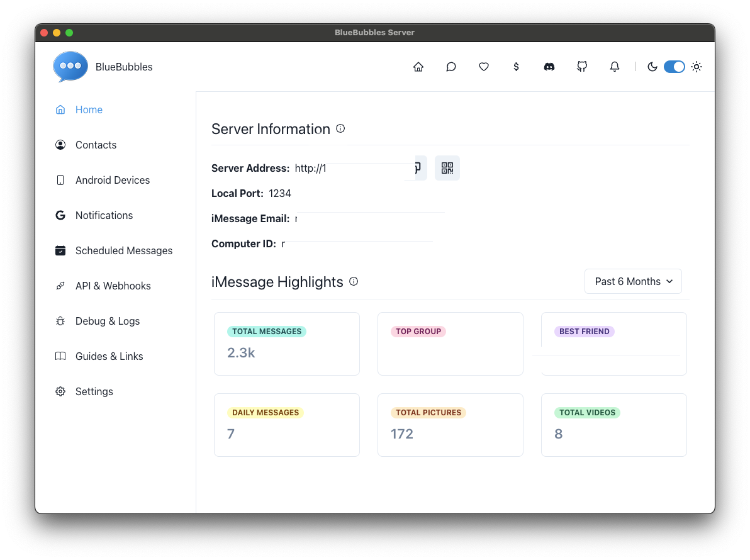This screenshot has height=560, width=750.
Task: Open Notifications in the sidebar
Action: click(x=104, y=216)
